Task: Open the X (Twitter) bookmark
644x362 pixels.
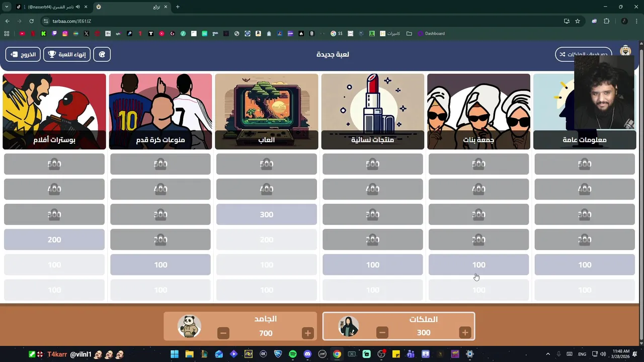Action: 87,34
